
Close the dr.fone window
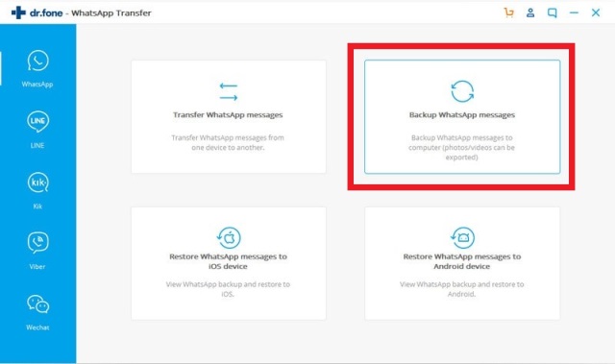click(x=596, y=12)
